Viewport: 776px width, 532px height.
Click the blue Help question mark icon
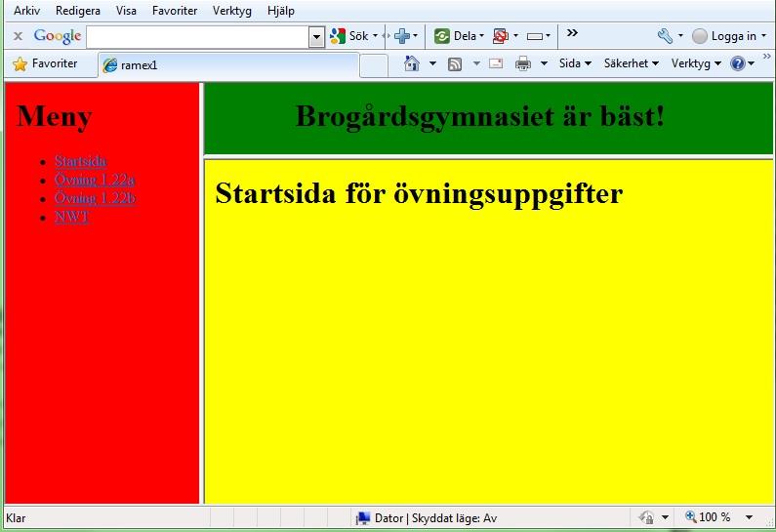[x=737, y=63]
